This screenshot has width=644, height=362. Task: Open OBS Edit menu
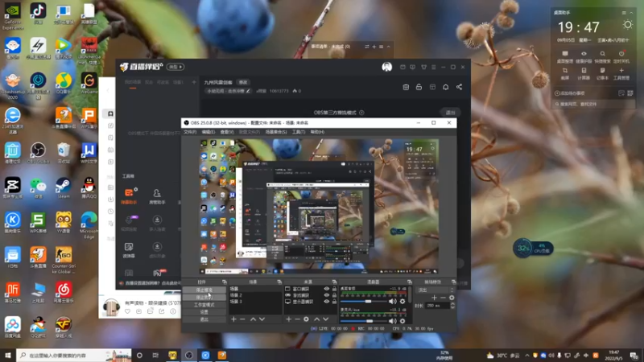pos(208,132)
